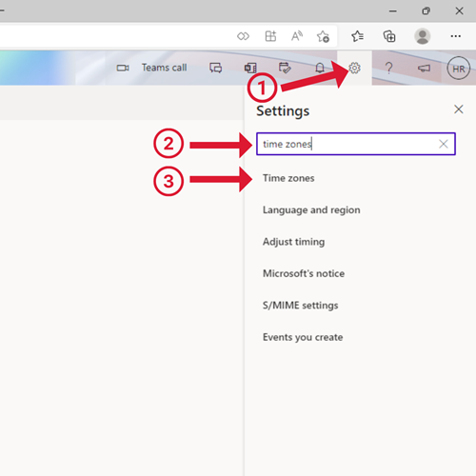Viewport: 476px width, 476px height.
Task: Clear the settings search text
Action: (x=444, y=144)
